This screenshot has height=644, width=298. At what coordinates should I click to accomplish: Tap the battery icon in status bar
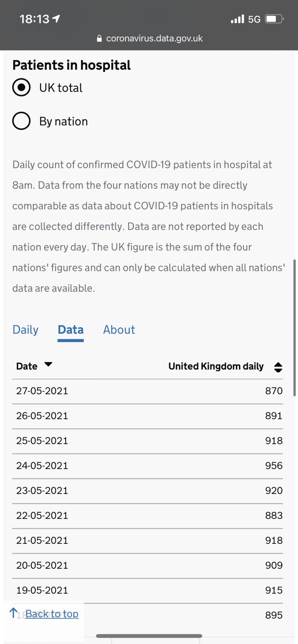[x=274, y=19]
